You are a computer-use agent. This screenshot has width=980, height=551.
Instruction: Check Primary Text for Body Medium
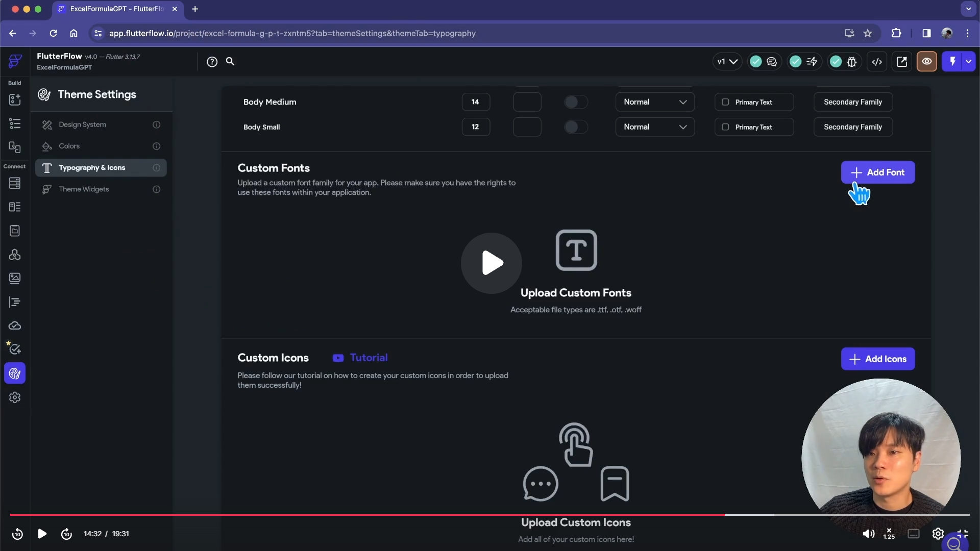725,102
